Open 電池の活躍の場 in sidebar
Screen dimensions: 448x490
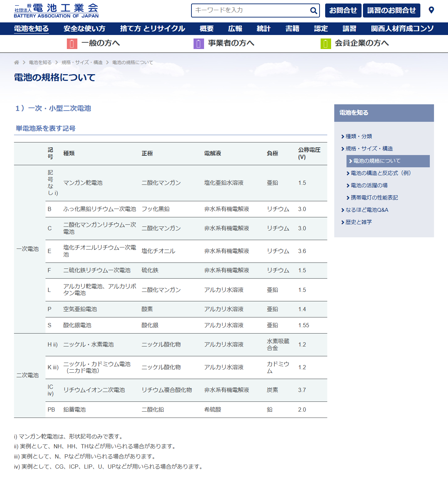[369, 185]
